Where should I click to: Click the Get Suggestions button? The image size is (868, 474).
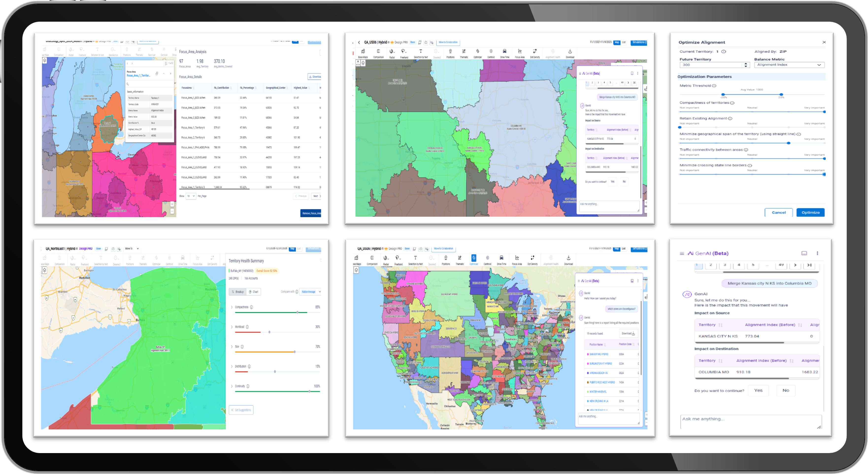click(241, 410)
